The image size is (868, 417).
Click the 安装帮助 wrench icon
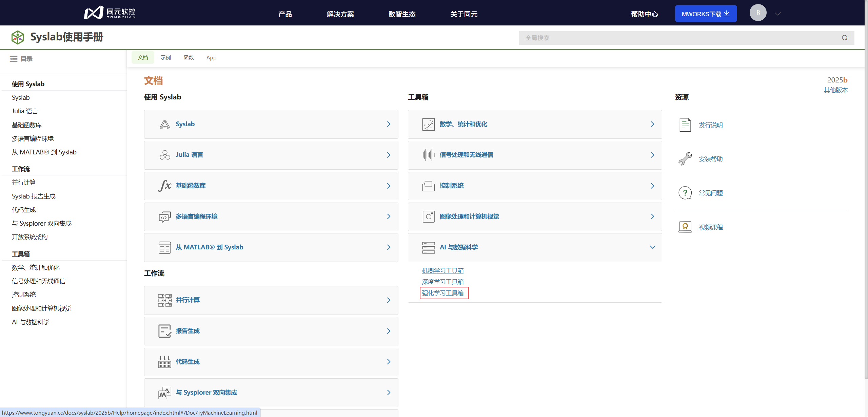(x=685, y=159)
